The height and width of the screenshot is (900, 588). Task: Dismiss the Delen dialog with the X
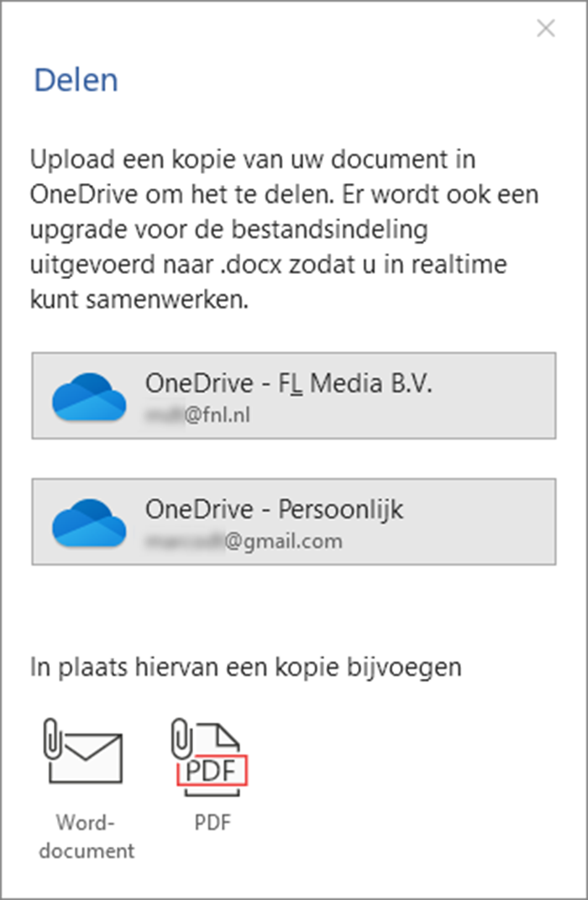point(545,28)
